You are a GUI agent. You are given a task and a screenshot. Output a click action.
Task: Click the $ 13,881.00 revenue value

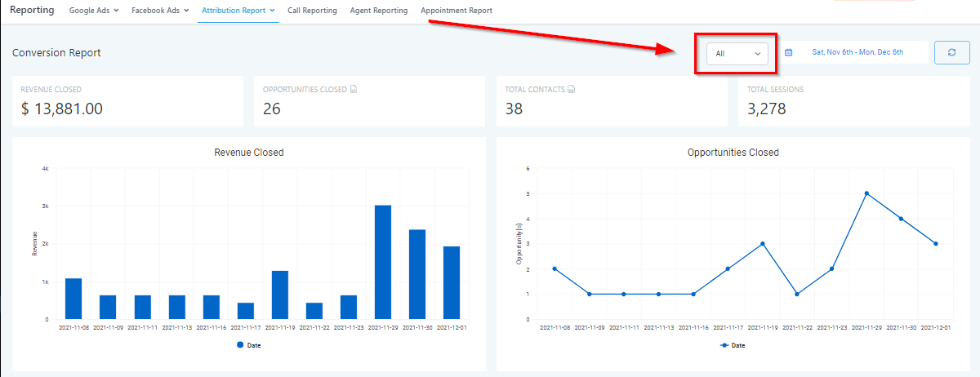click(62, 109)
